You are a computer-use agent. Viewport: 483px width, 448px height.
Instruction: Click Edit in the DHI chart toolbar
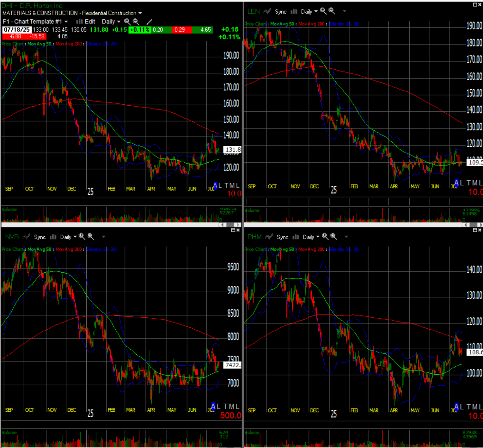(90, 22)
